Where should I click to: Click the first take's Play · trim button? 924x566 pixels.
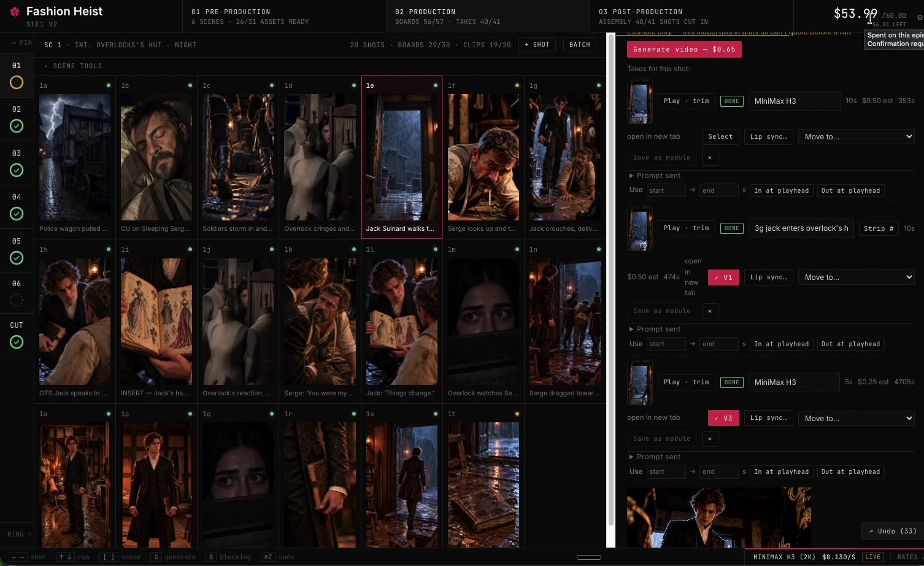click(x=686, y=101)
